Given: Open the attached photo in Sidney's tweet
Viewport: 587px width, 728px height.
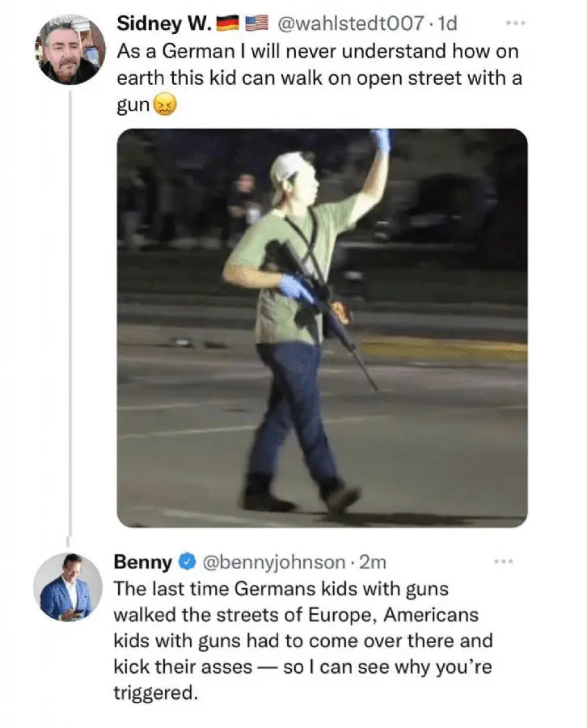Looking at the screenshot, I should pos(322,328).
